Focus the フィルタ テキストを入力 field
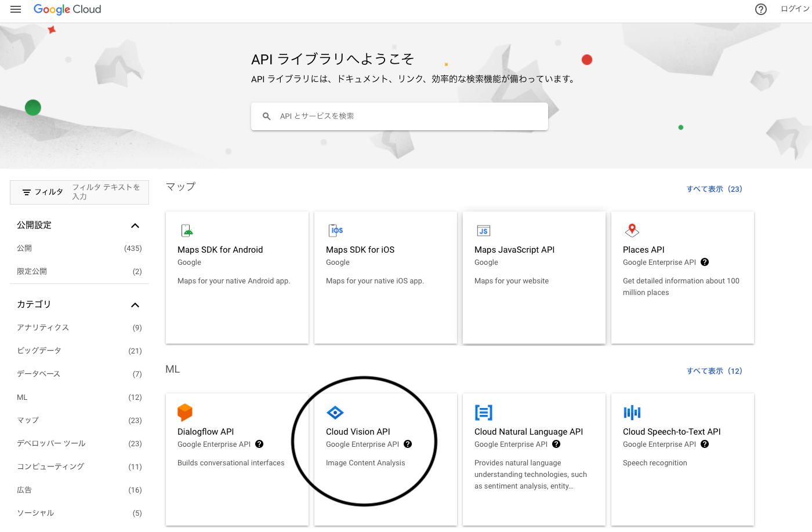The image size is (812, 532). (108, 192)
